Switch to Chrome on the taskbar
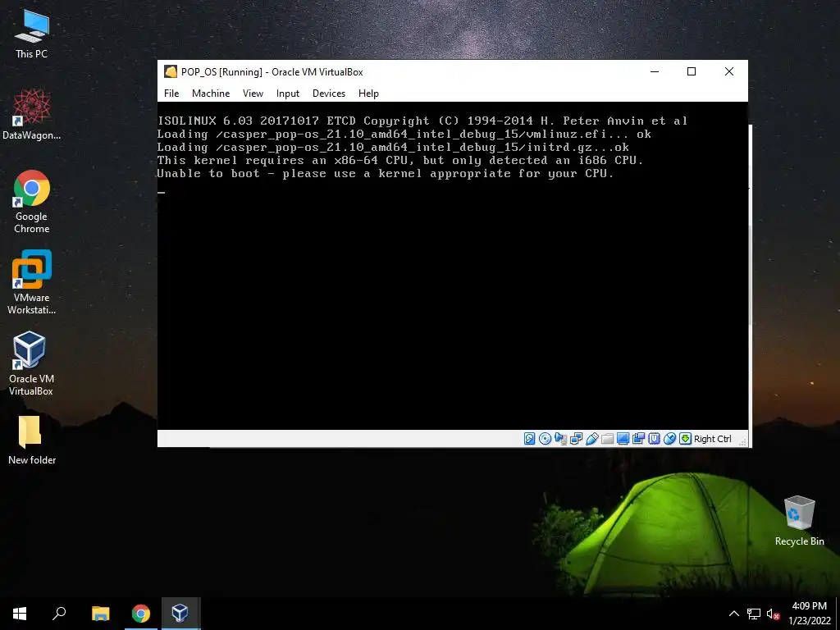840x630 pixels. tap(141, 614)
